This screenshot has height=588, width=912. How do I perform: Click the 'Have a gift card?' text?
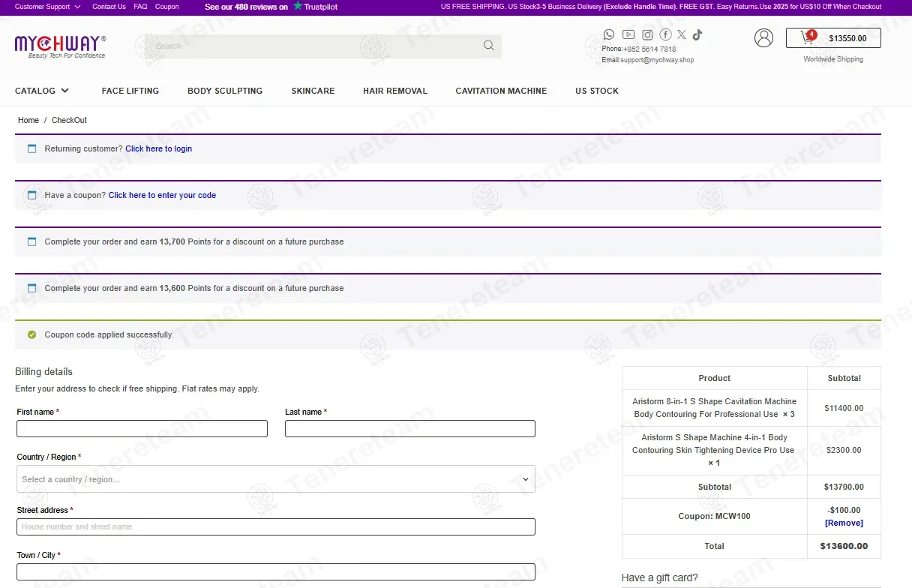(659, 577)
